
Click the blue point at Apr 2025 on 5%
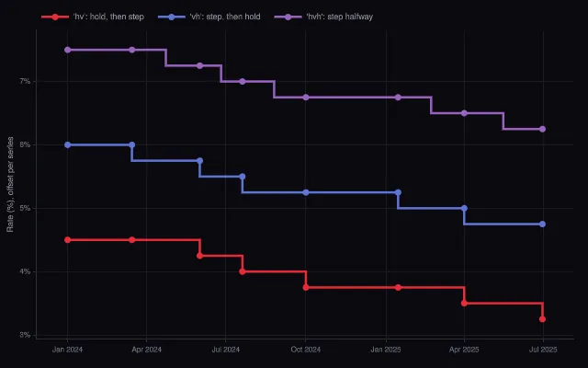pos(464,208)
